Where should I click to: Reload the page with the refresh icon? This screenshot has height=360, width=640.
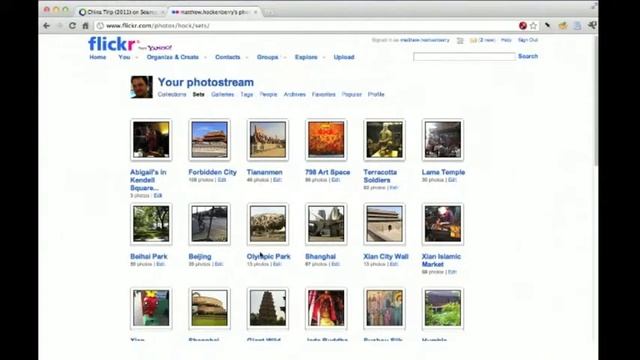coord(72,26)
